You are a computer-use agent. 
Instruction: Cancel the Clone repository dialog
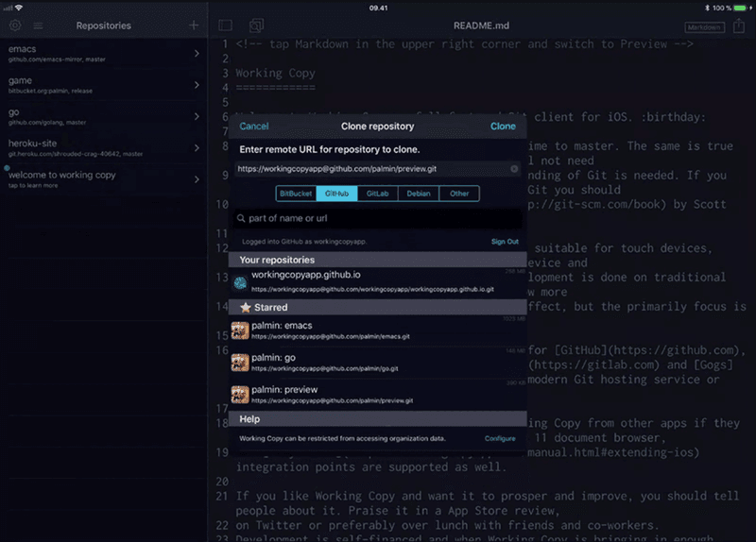254,127
